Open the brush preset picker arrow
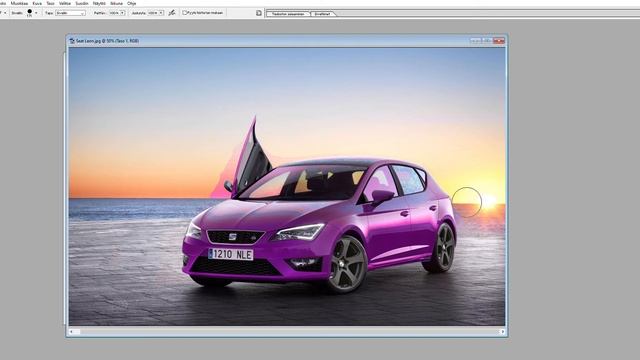The image size is (640, 360). pos(36,13)
